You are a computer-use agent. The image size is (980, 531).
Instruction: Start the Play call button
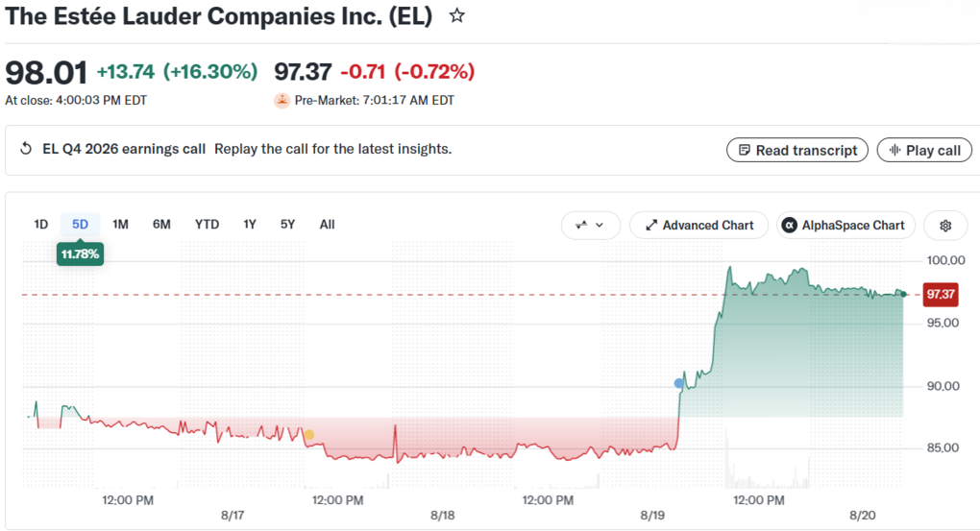(x=924, y=150)
